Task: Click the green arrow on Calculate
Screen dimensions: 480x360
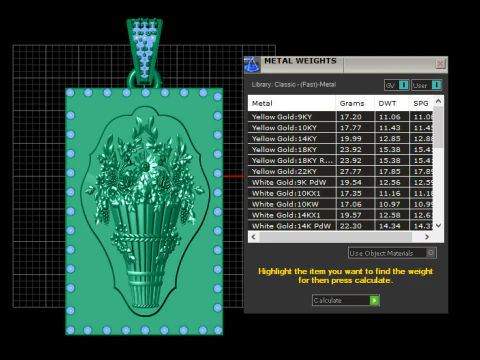Action: (x=374, y=300)
